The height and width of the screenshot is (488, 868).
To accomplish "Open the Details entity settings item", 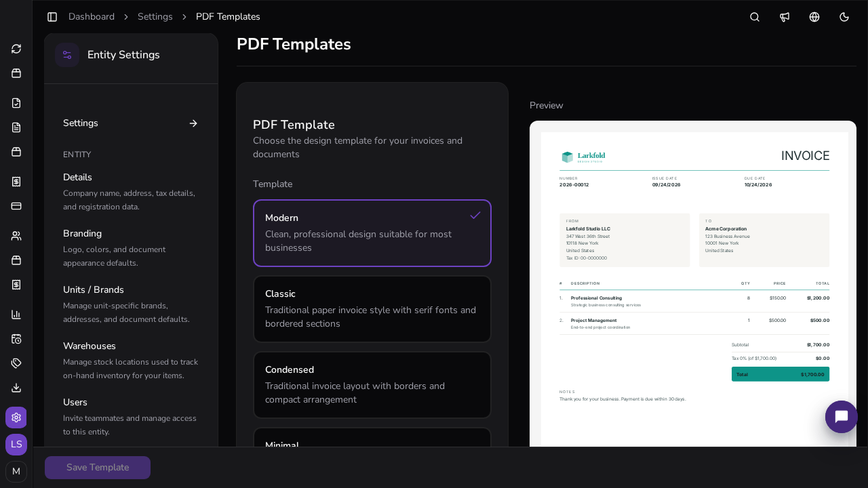I will point(131,192).
